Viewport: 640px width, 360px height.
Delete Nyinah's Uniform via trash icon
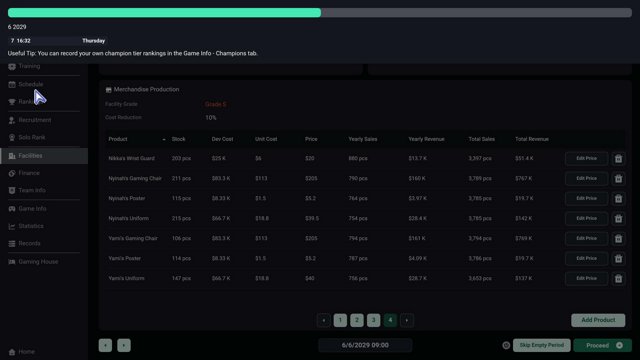coord(618,218)
